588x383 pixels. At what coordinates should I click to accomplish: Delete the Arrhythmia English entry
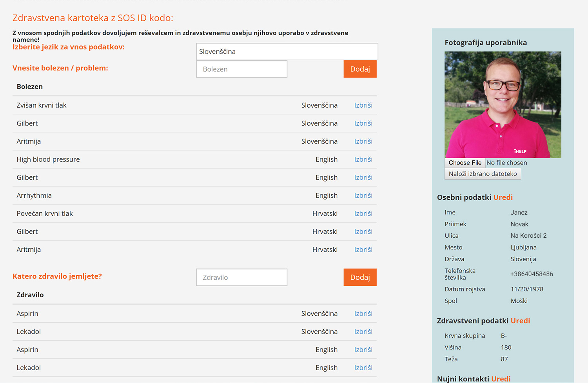pos(363,195)
